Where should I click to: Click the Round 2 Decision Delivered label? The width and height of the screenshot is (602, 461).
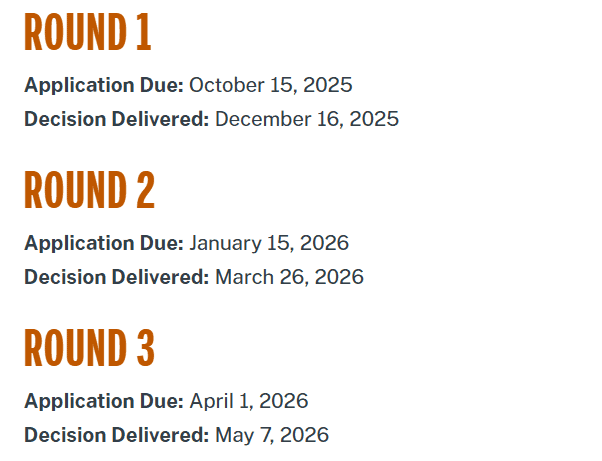(117, 277)
